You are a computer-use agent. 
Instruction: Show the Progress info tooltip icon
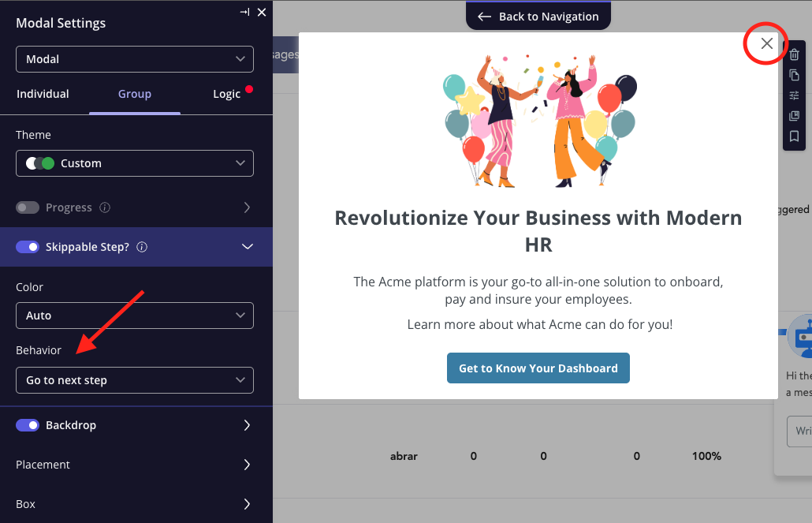[x=105, y=207]
